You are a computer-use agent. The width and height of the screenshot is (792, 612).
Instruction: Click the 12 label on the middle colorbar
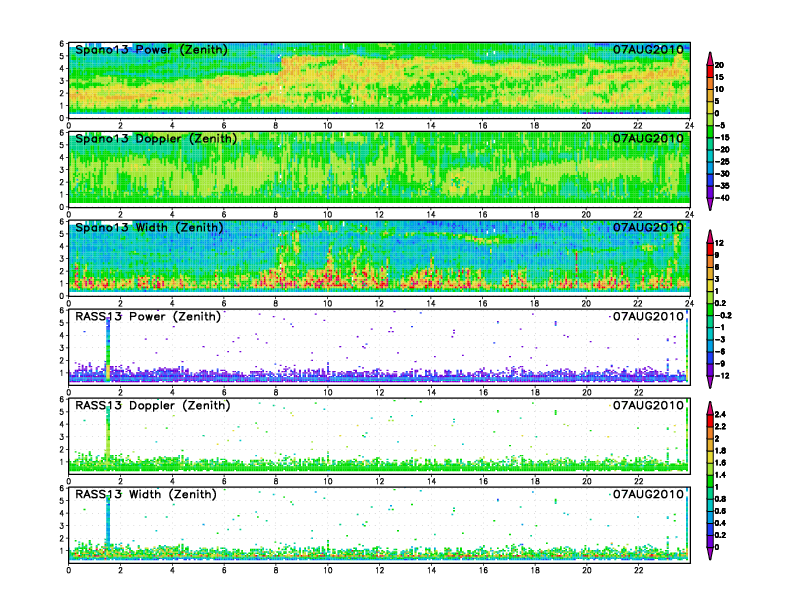pyautogui.click(x=719, y=243)
